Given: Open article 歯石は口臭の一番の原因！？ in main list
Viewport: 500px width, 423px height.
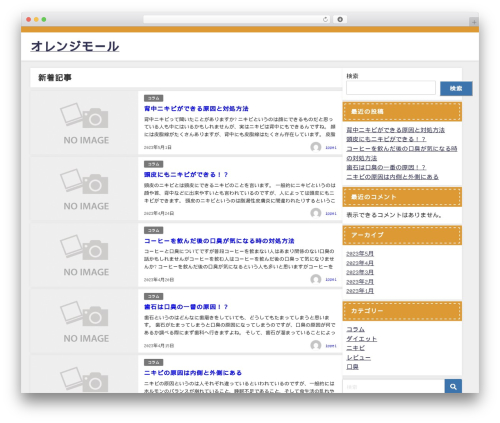Looking at the screenshot, I should click(x=186, y=307).
